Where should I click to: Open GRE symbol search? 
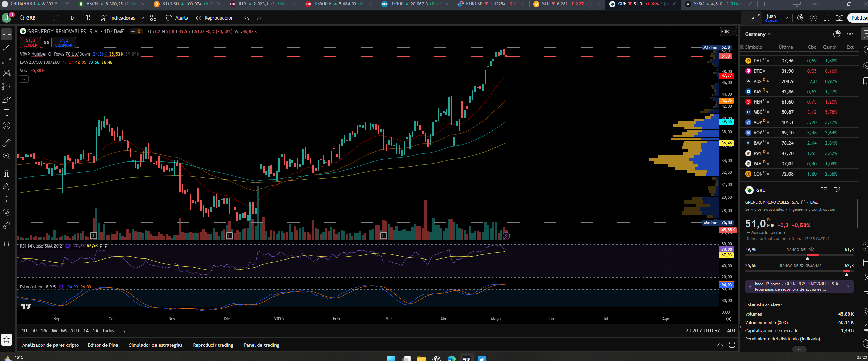click(27, 18)
